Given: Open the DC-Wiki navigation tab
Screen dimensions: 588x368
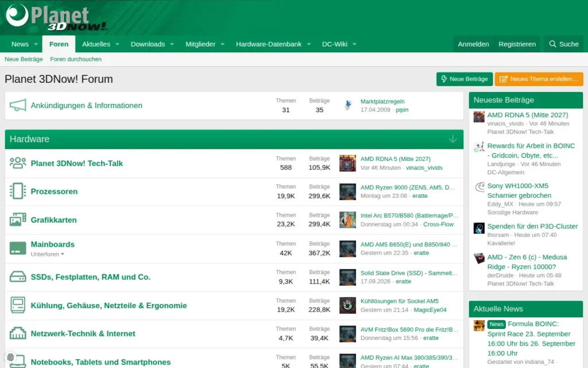Looking at the screenshot, I should [x=335, y=44].
